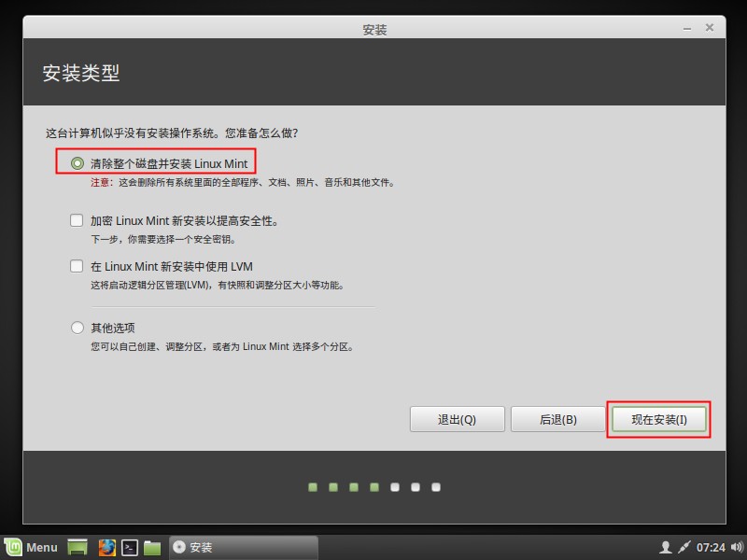
Task: Click the installer disc icon beside 安装 label
Action: (177, 547)
